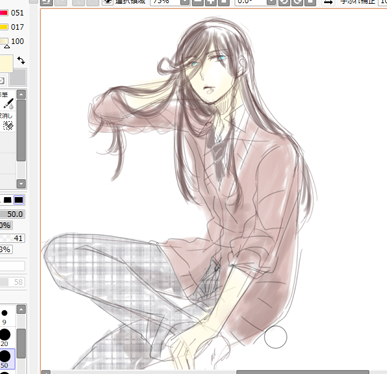Choose the unhighlighted black brush edge shape
The width and height of the screenshot is (387, 374).
[7, 200]
